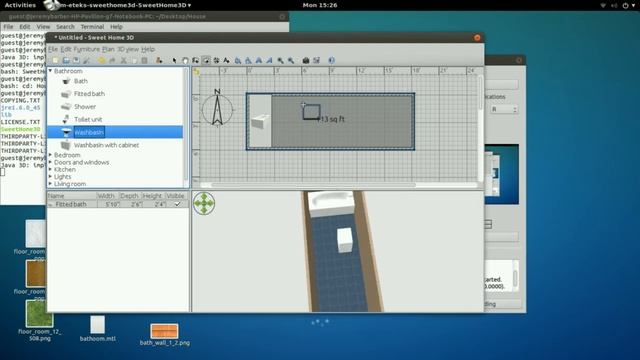Screen dimensions: 640x360
Task: Open the Sweet Home 3D Help menu
Action: tap(148, 49)
